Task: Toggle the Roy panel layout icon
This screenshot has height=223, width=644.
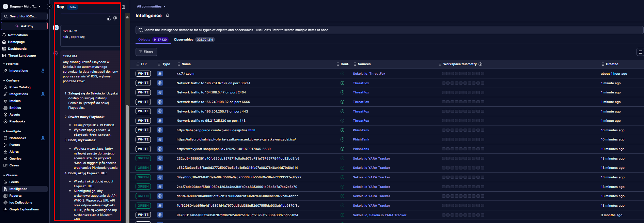Action: (x=124, y=7)
